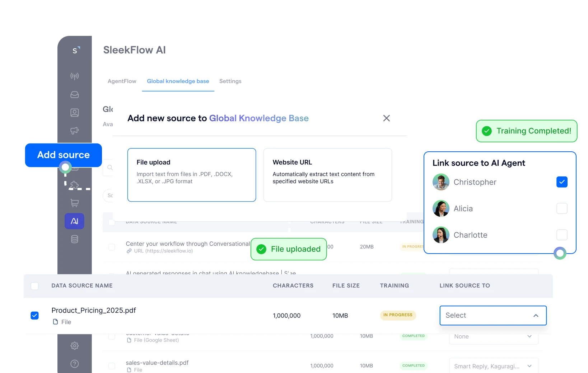Click the Christopher agent name

click(475, 182)
